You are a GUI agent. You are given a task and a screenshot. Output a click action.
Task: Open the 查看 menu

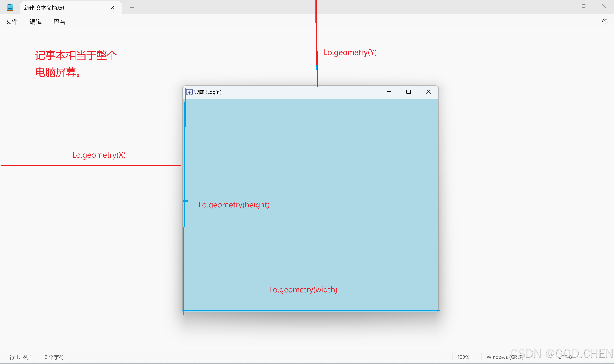[59, 22]
